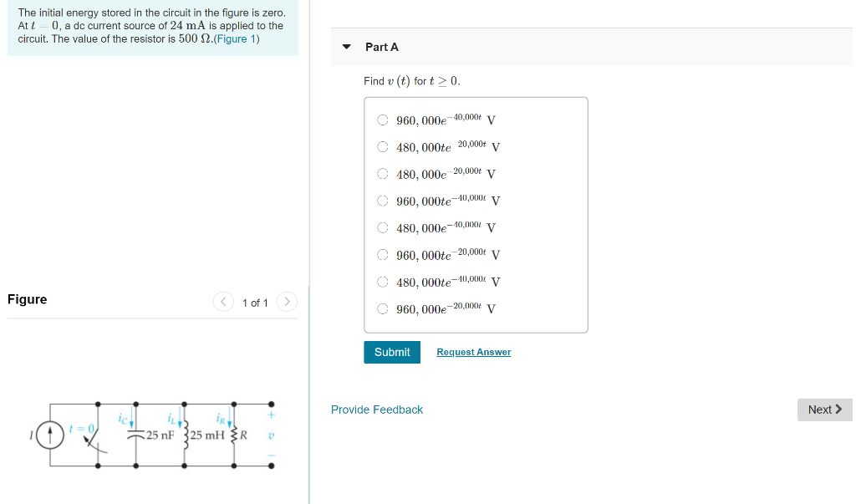This screenshot has width=856, height=504.
Task: Select answer 480,000e^-20,000t V
Action: (x=382, y=173)
